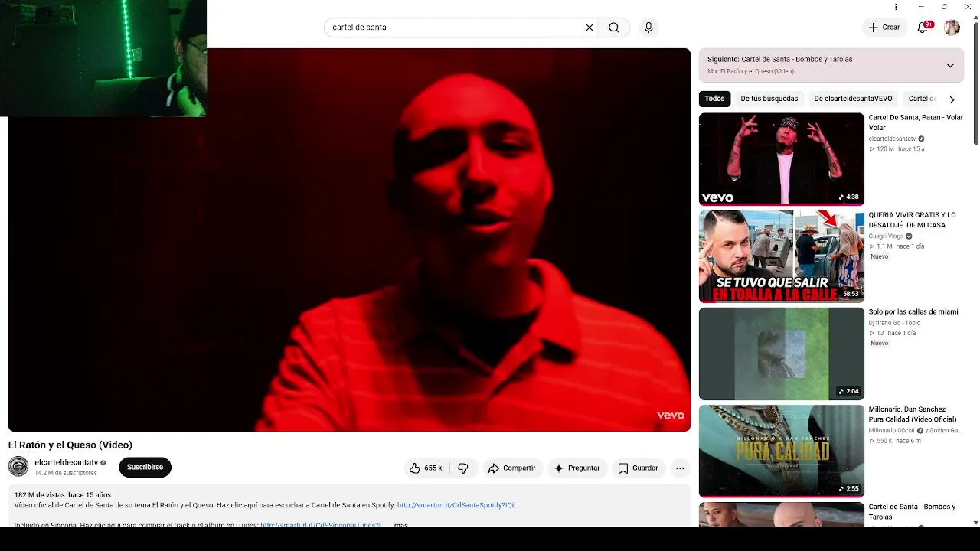Open the browser three-dot menu
980x551 pixels.
pos(896,7)
